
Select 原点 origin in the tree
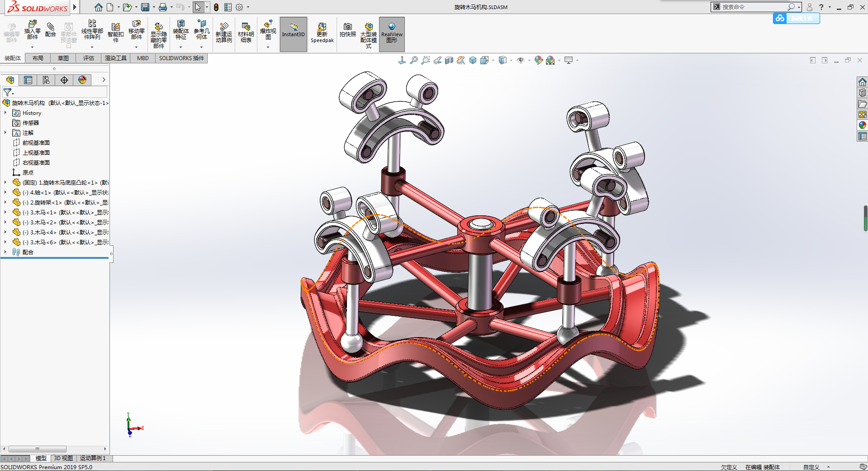coord(28,173)
